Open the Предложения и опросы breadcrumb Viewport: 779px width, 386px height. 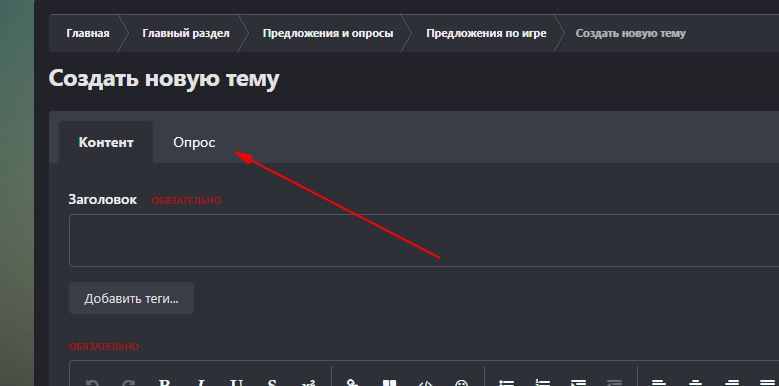[328, 33]
